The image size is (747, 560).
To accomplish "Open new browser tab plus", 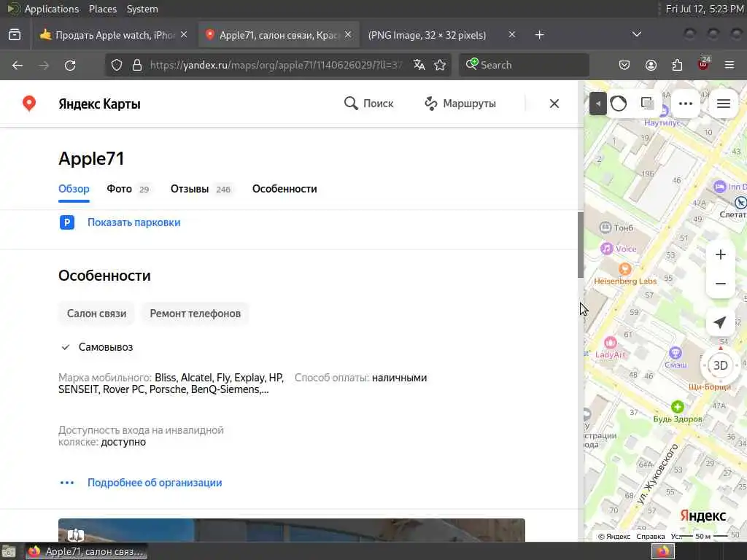I will (x=539, y=35).
